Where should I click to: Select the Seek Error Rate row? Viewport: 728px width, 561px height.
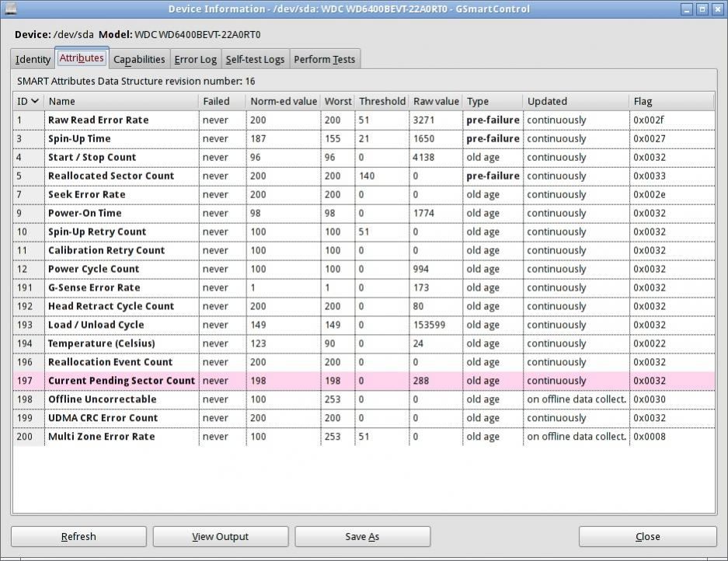[364, 194]
